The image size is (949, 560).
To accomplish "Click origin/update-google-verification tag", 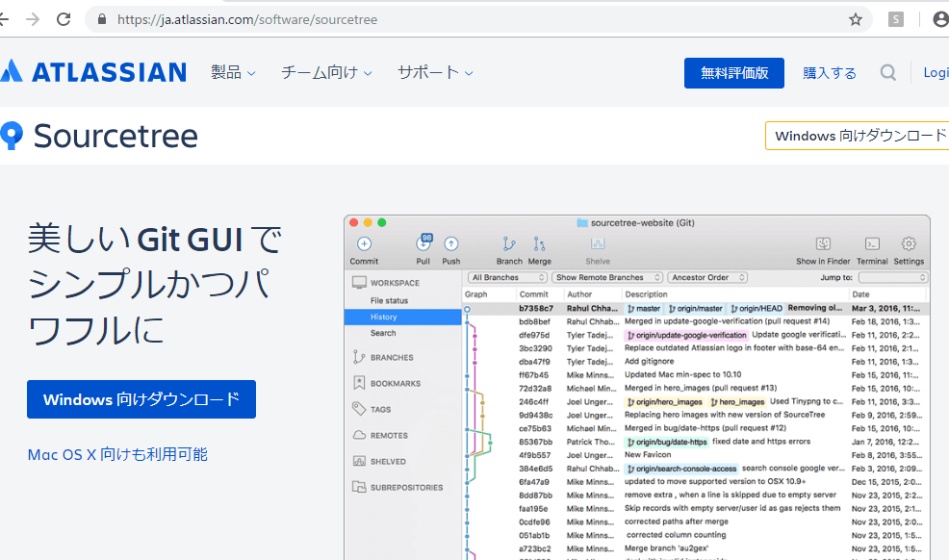I will tap(686, 335).
